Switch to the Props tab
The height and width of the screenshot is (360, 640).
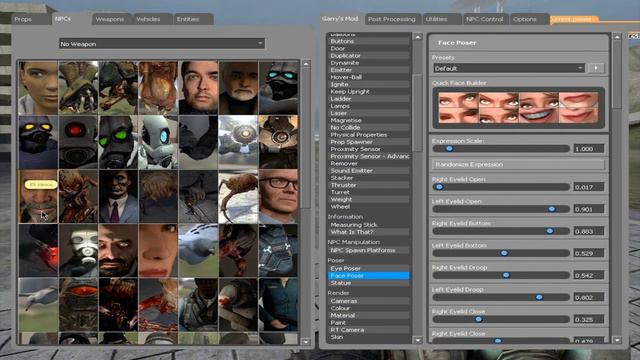pyautogui.click(x=23, y=19)
